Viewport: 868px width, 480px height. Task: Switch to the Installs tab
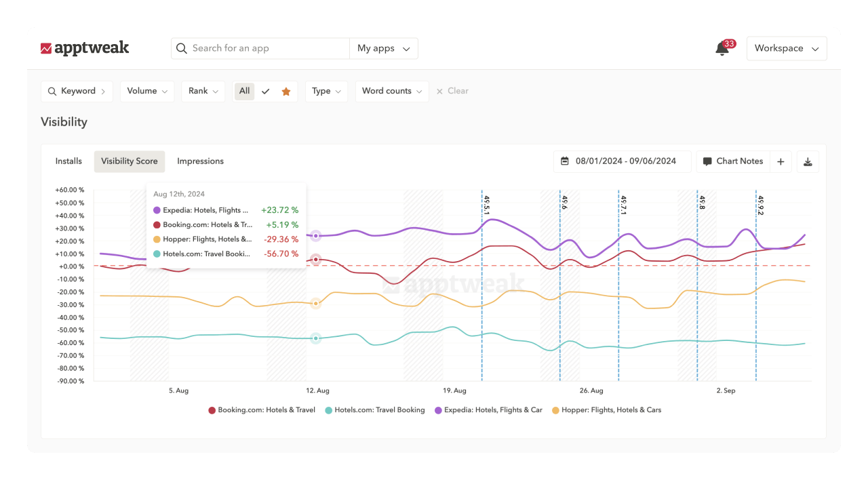click(68, 161)
